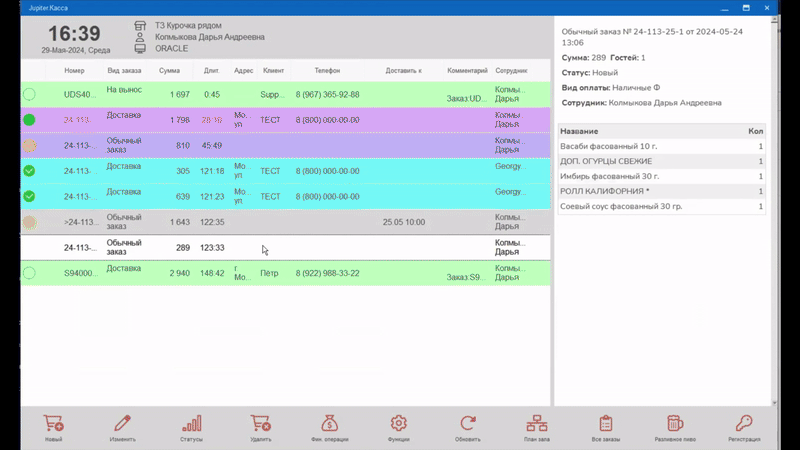Click delivery time 25.05 10:00

click(404, 222)
